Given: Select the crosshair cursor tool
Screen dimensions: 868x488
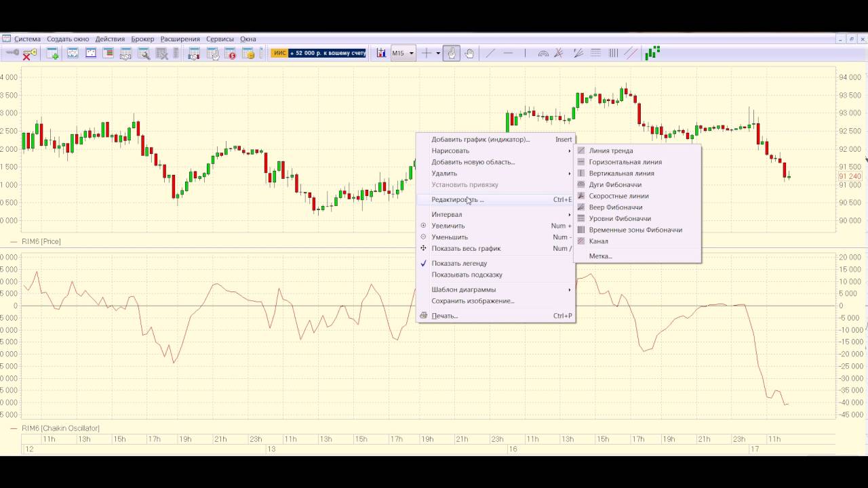Looking at the screenshot, I should point(427,53).
